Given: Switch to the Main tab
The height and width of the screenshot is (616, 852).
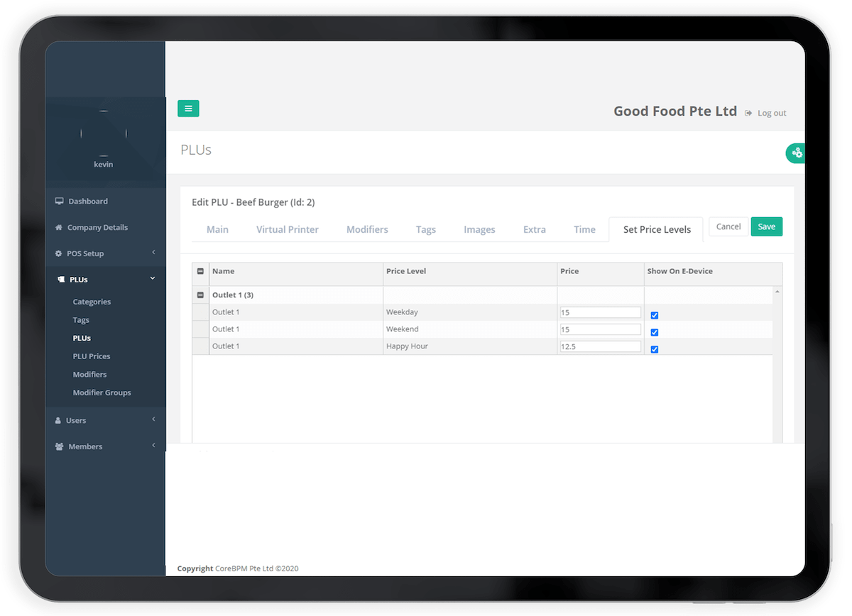Looking at the screenshot, I should [217, 229].
